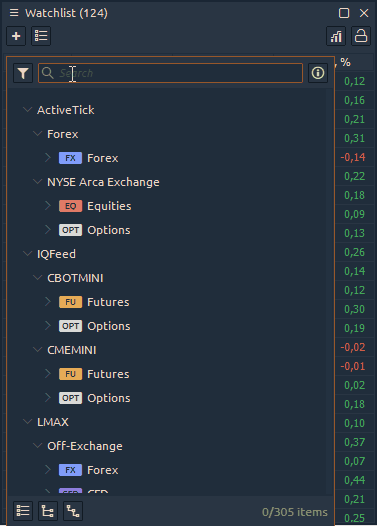Select the FX badge under ActiveTick Forex
Image resolution: width=377 pixels, height=526 pixels.
pos(70,158)
